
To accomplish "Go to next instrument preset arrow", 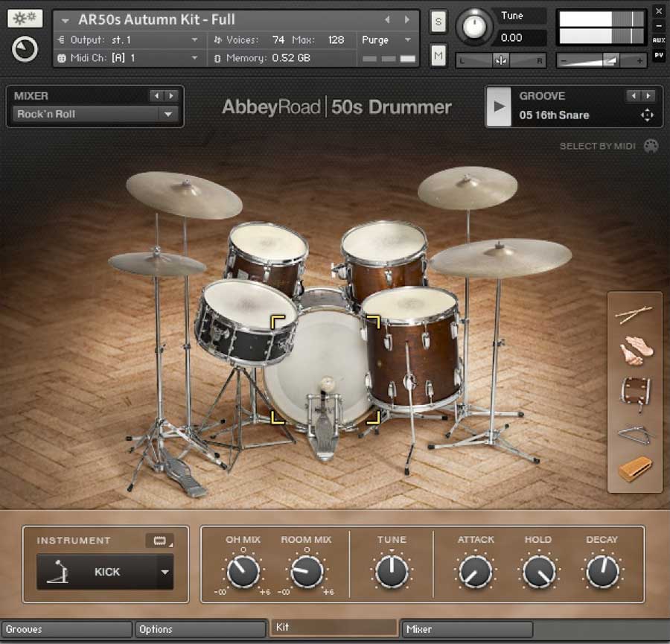I will click(x=406, y=19).
